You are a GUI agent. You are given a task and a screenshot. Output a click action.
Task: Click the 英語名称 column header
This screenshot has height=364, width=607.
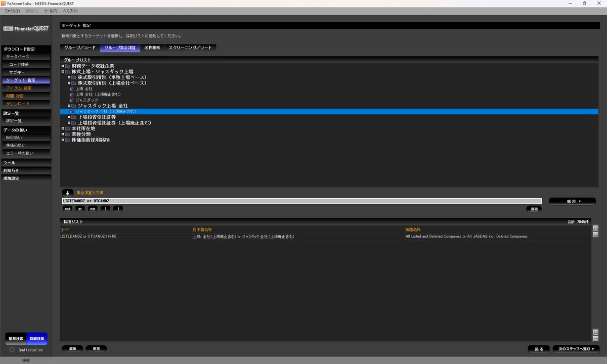tap(413, 230)
